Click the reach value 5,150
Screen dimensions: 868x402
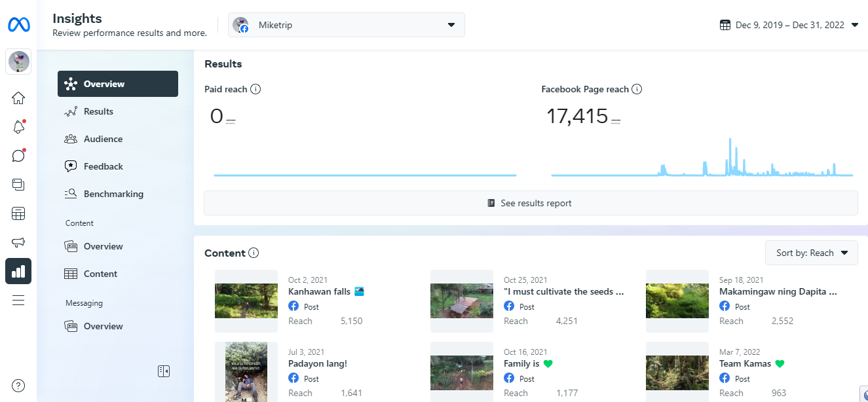(352, 321)
